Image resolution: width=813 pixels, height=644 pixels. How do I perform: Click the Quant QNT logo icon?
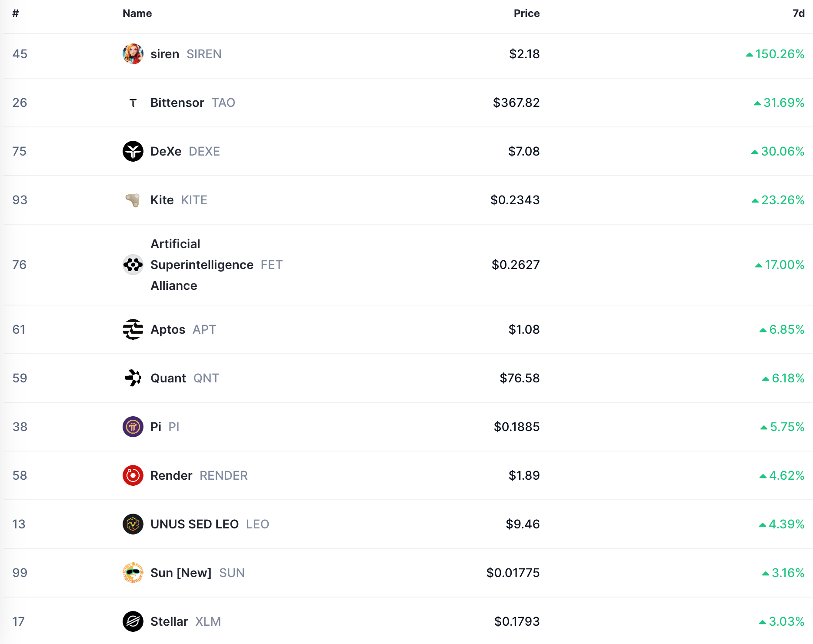[x=133, y=378]
